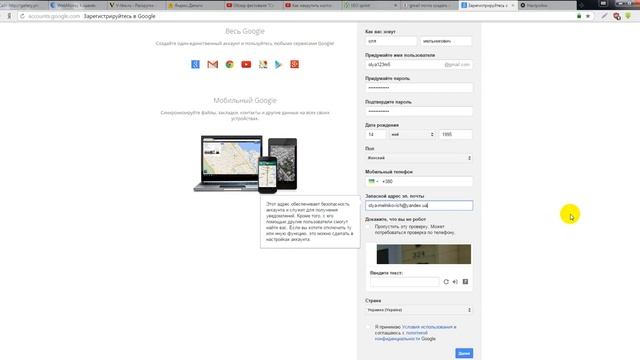Open the phone country flag selector
Screen dimensions: 640x360
pos(373,181)
